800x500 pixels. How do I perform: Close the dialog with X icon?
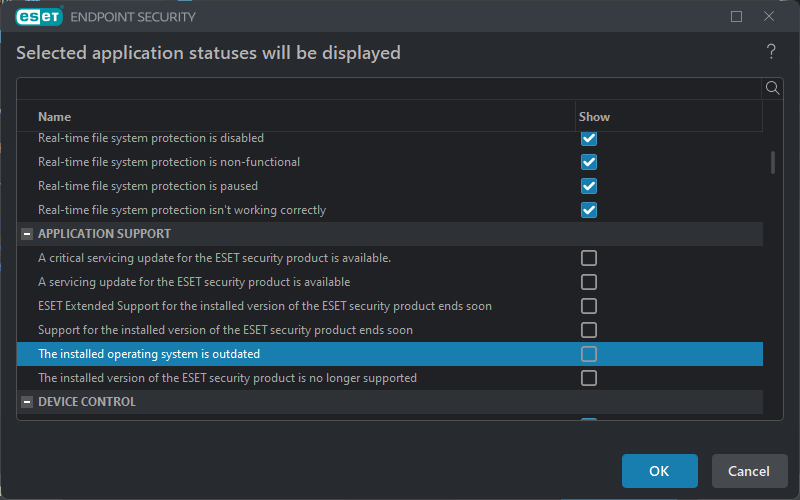(x=769, y=16)
